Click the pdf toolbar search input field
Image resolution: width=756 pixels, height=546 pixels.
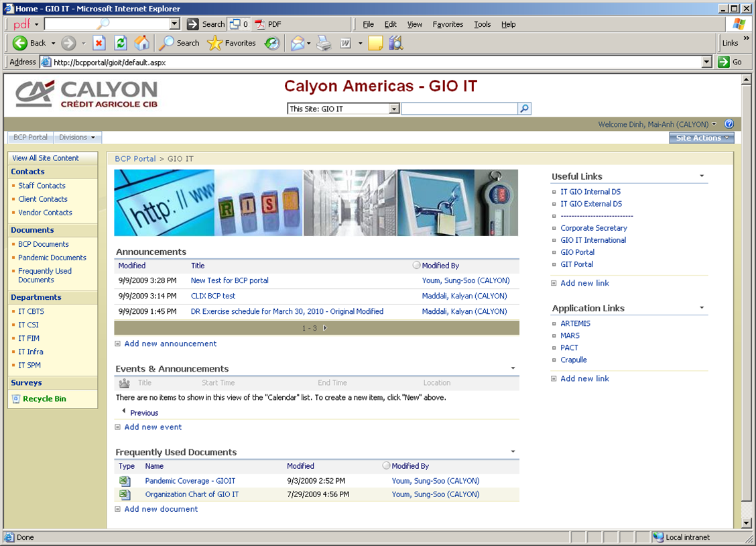tap(107, 24)
